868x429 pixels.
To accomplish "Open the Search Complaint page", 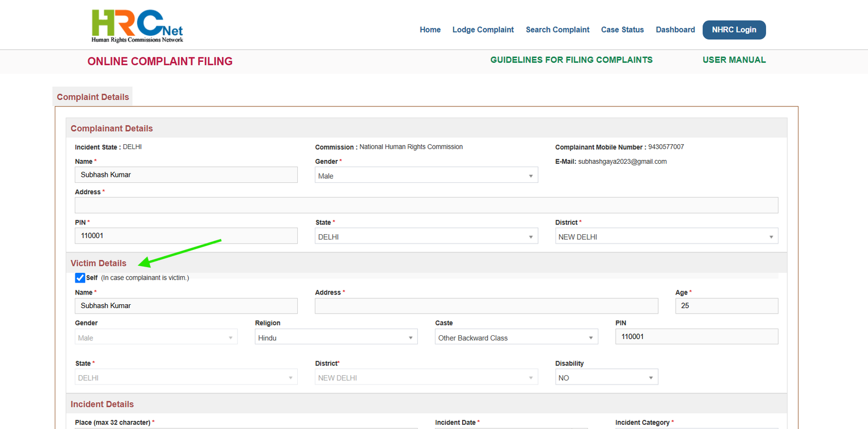I will tap(557, 30).
